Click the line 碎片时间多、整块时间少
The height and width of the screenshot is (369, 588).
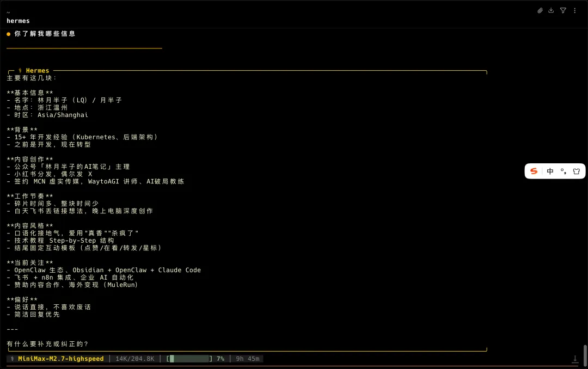[x=52, y=204]
